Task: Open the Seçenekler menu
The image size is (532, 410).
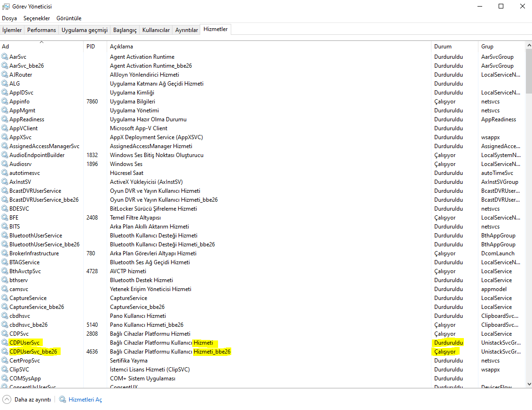Action: point(37,18)
